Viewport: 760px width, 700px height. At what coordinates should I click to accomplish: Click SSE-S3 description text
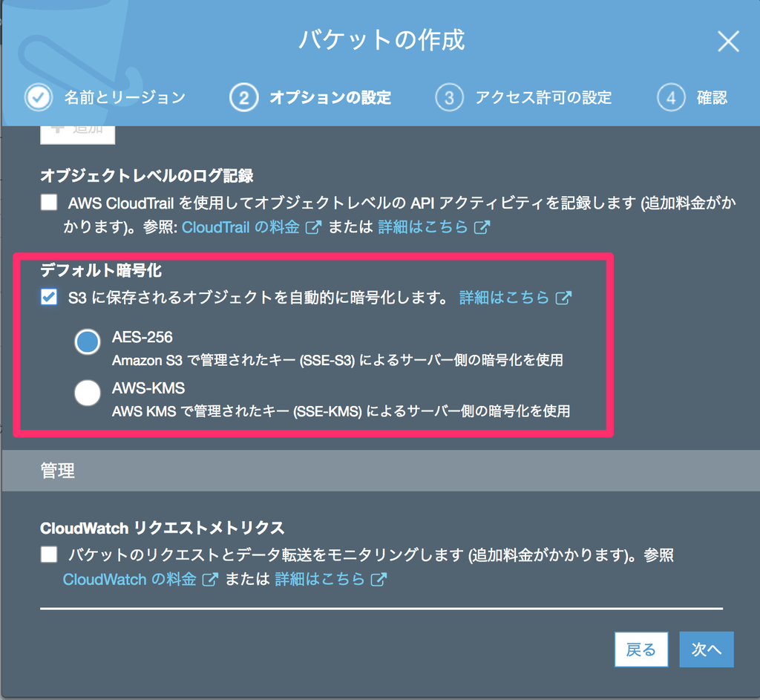coord(338,360)
